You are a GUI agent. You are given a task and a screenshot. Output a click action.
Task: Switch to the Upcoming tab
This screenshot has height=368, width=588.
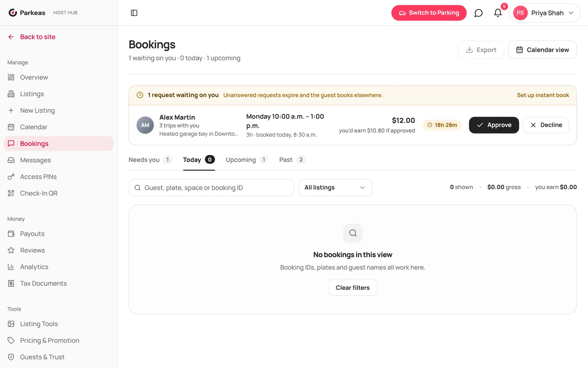pyautogui.click(x=247, y=160)
